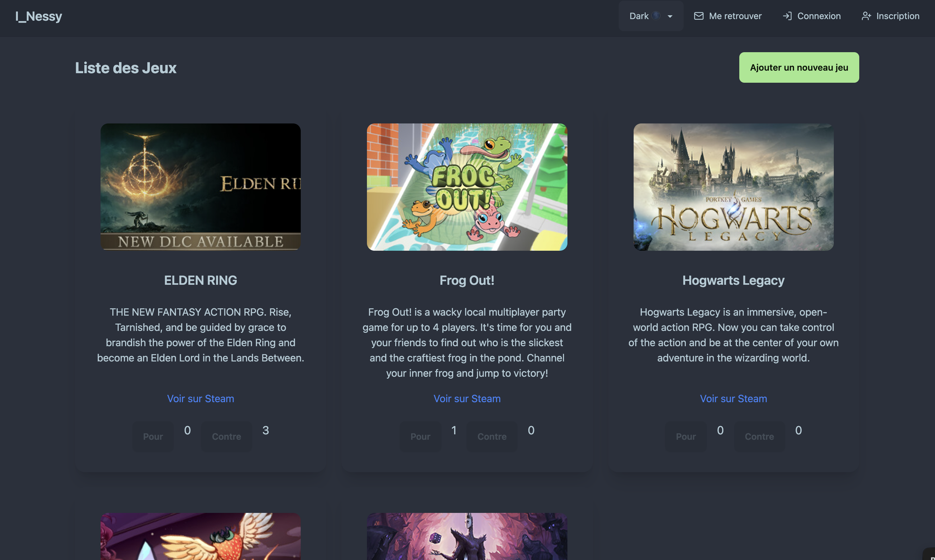Click the moon icon next to Dark

[657, 16]
